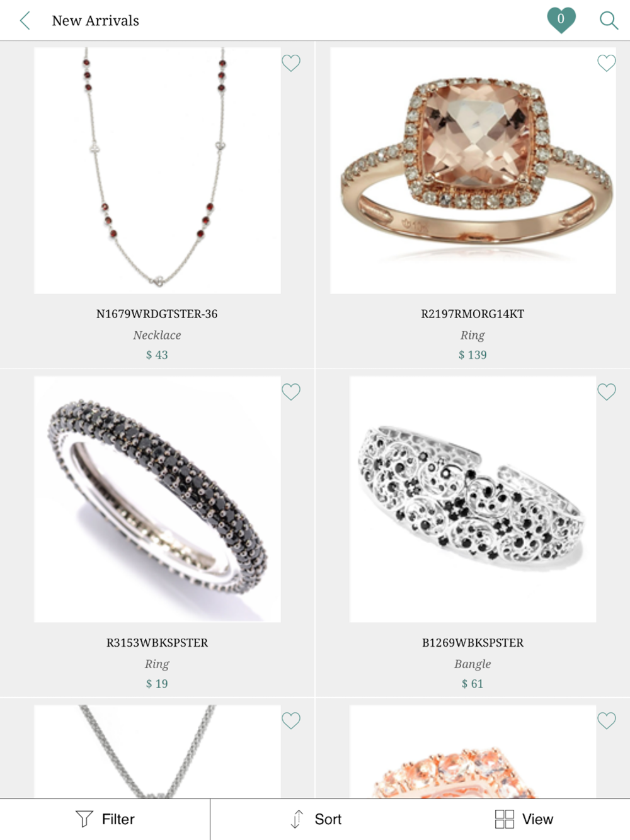Favorite the B1269WBKSPSTER bangle with its heart
This screenshot has height=840, width=630.
pyautogui.click(x=607, y=392)
